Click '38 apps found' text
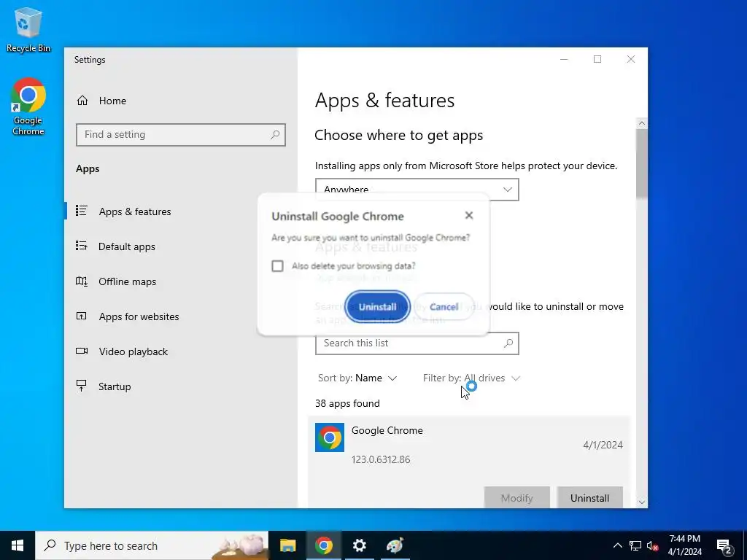The height and width of the screenshot is (560, 747). coord(347,403)
